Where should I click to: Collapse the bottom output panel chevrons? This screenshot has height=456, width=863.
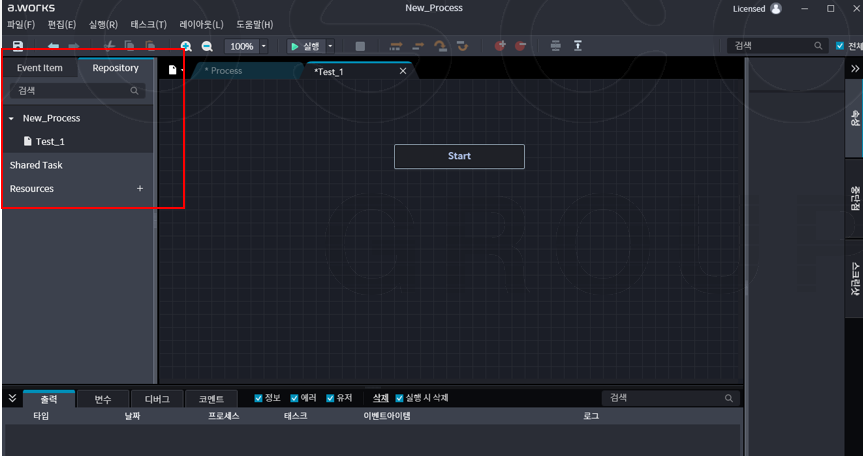pyautogui.click(x=12, y=398)
